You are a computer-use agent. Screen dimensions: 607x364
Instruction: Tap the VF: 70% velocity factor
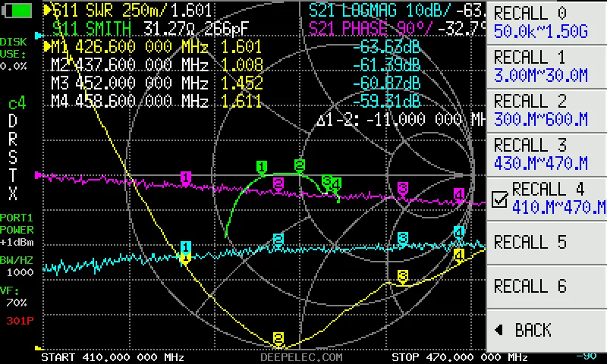pos(14,297)
